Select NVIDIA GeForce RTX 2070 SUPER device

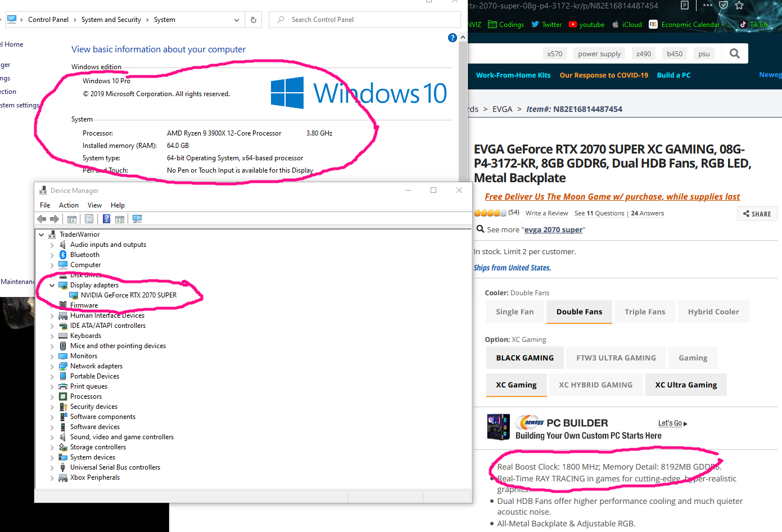click(x=128, y=295)
